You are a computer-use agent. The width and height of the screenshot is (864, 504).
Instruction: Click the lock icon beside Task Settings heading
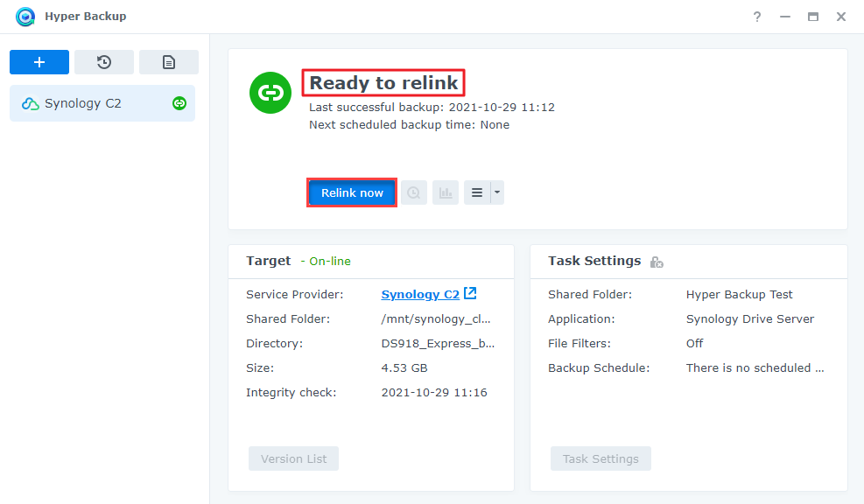(x=657, y=262)
